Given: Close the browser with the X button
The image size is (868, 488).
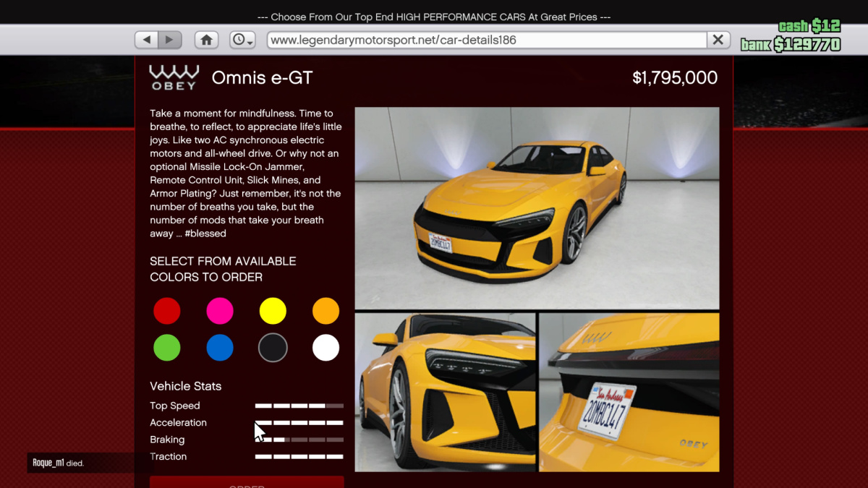Looking at the screenshot, I should (718, 40).
